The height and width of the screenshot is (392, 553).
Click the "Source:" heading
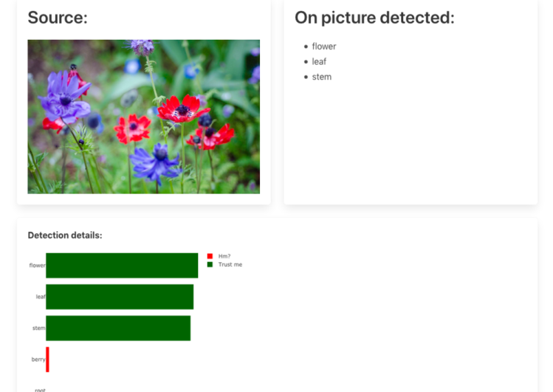(x=58, y=18)
